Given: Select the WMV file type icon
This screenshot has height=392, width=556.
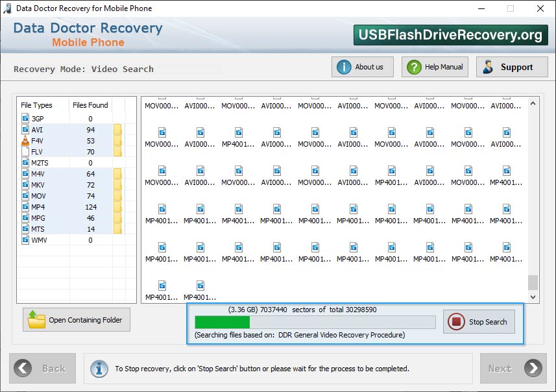Looking at the screenshot, I should (x=25, y=240).
